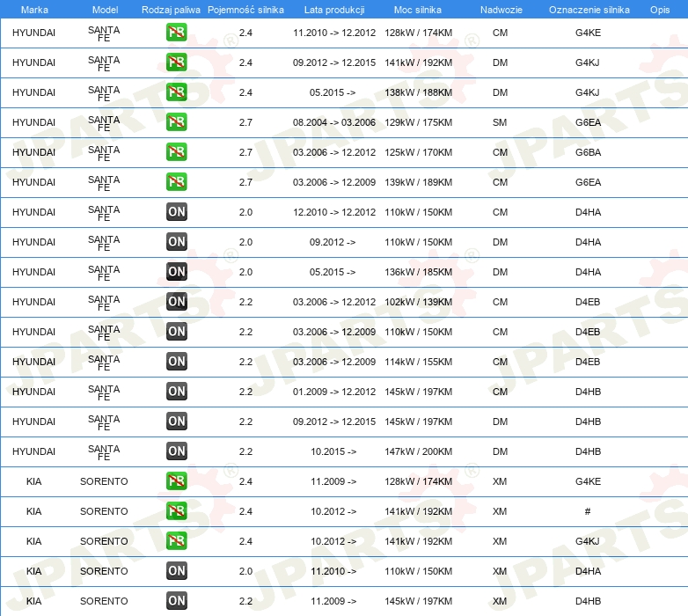
Task: Click the PB icon in the Sorento row marked #
Action: (x=176, y=510)
